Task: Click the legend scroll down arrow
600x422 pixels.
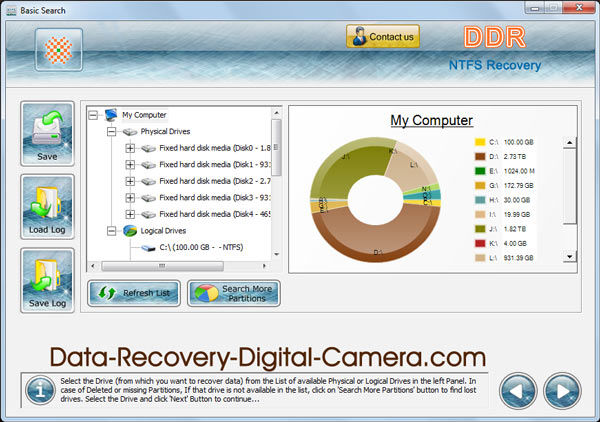Action: point(570,257)
